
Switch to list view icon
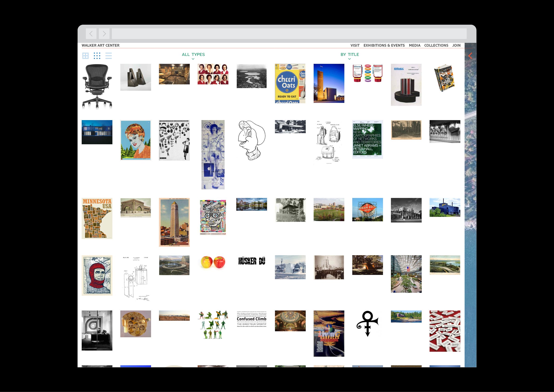[x=109, y=56]
